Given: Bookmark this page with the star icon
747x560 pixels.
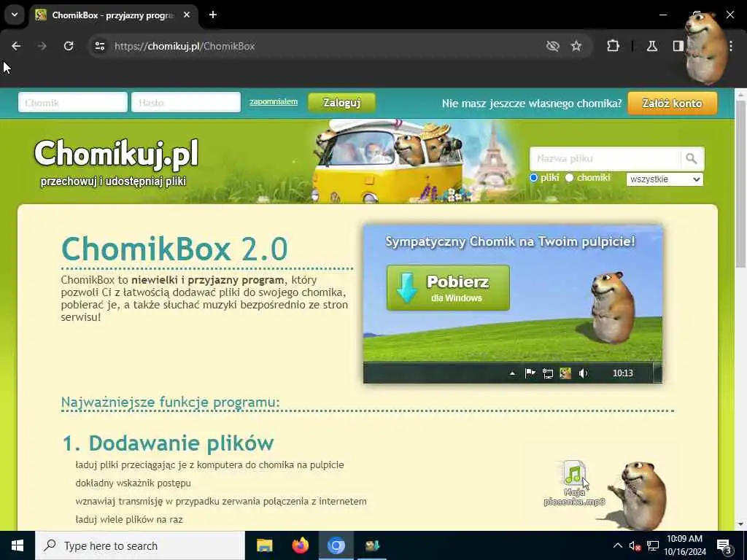Looking at the screenshot, I should tap(576, 46).
